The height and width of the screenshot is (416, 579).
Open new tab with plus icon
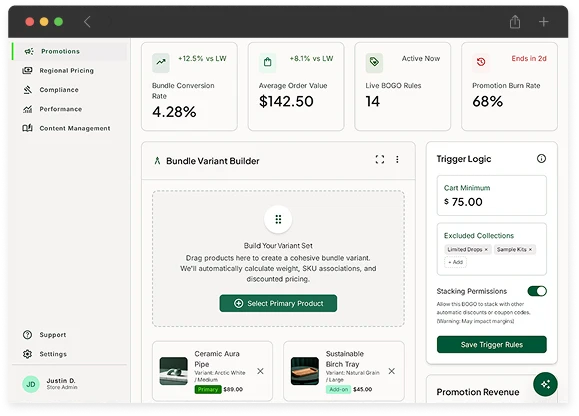pyautogui.click(x=543, y=22)
